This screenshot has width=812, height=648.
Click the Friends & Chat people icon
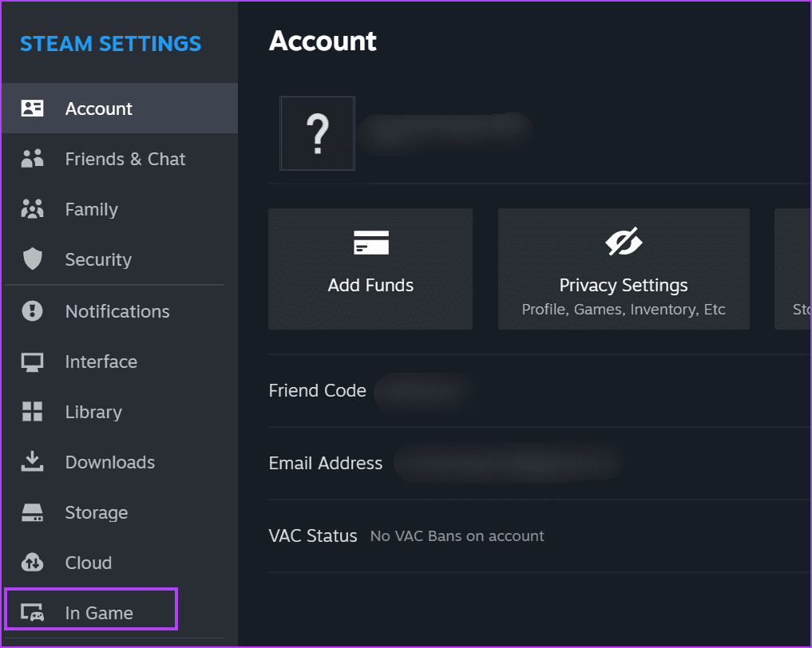32,158
